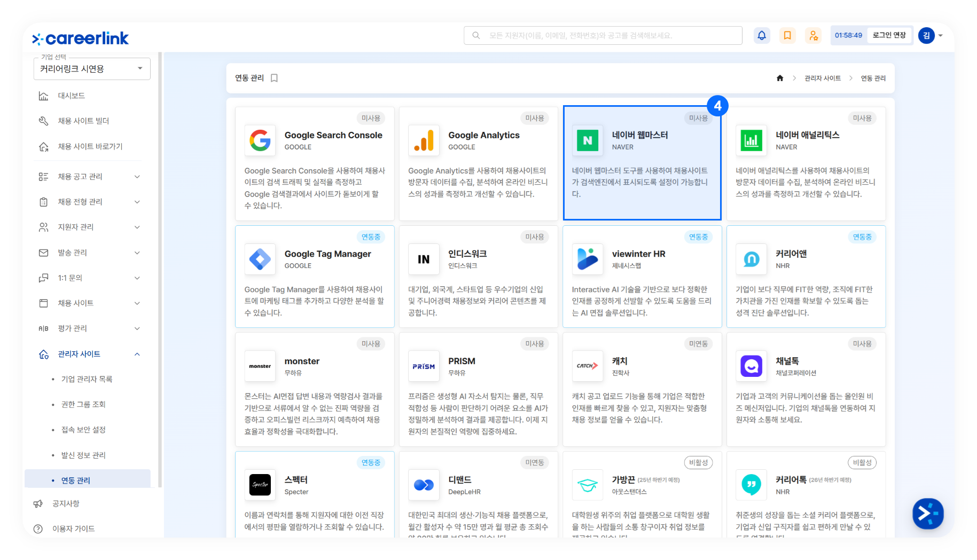Click the Google Search Console logo
977x560 pixels.
coord(260,140)
